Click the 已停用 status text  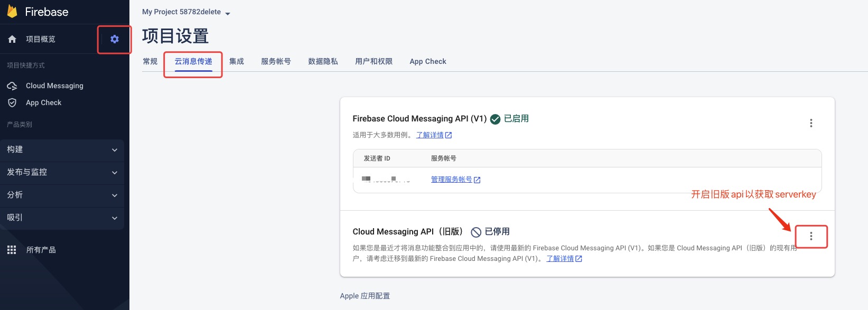(497, 232)
